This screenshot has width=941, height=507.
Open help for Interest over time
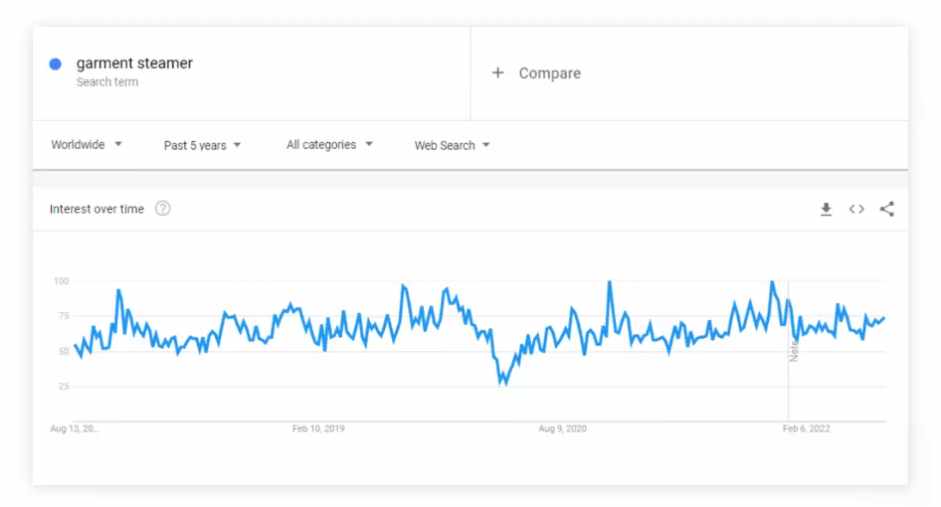(163, 208)
